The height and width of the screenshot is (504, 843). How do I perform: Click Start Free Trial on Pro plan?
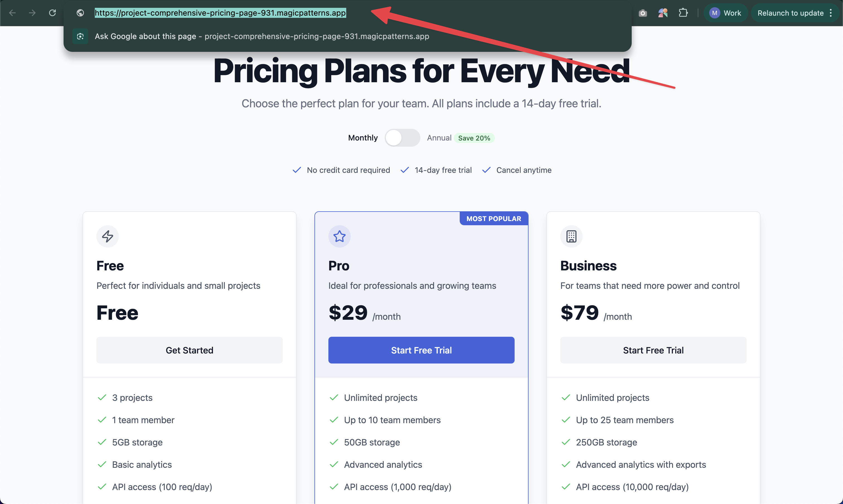[x=421, y=350]
